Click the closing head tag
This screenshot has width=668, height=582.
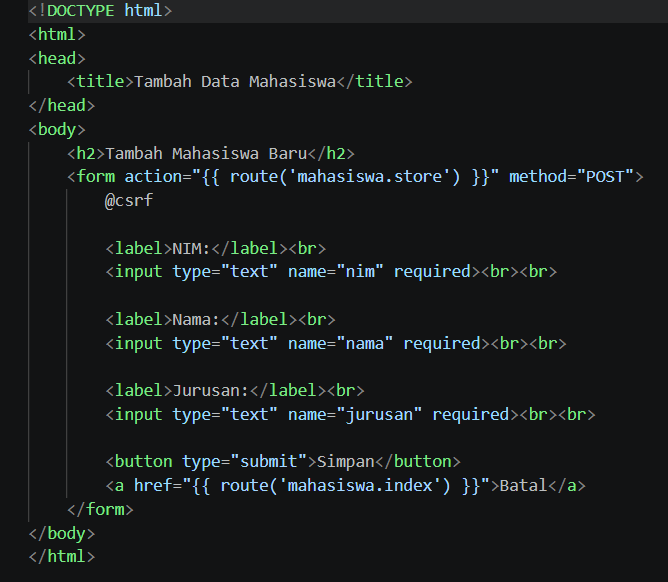coord(62,105)
